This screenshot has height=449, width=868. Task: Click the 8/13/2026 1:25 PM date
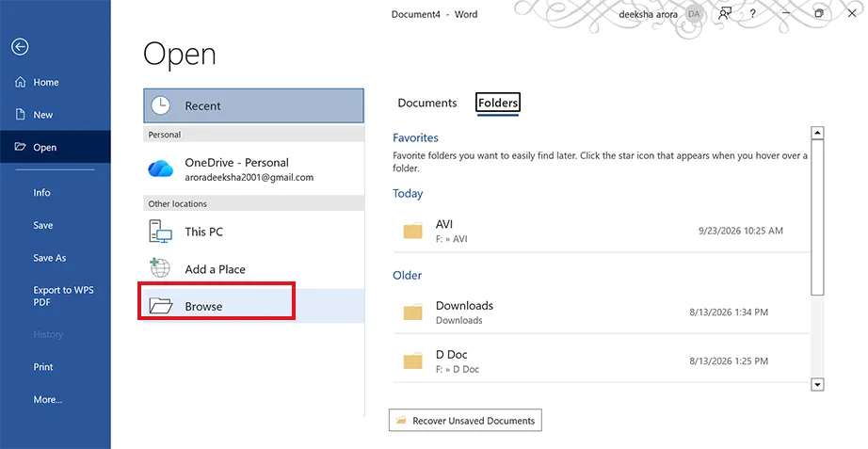(729, 361)
